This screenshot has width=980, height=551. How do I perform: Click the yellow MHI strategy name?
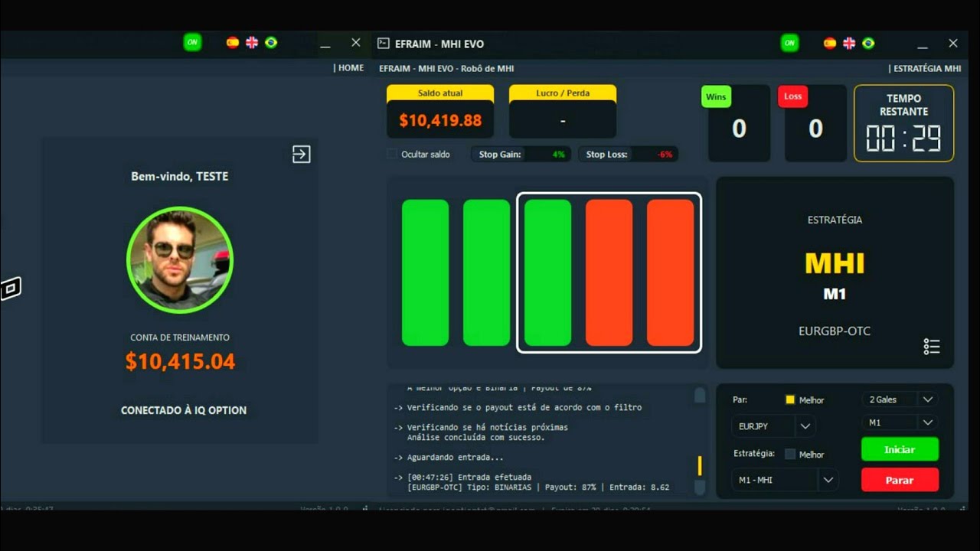click(x=835, y=264)
